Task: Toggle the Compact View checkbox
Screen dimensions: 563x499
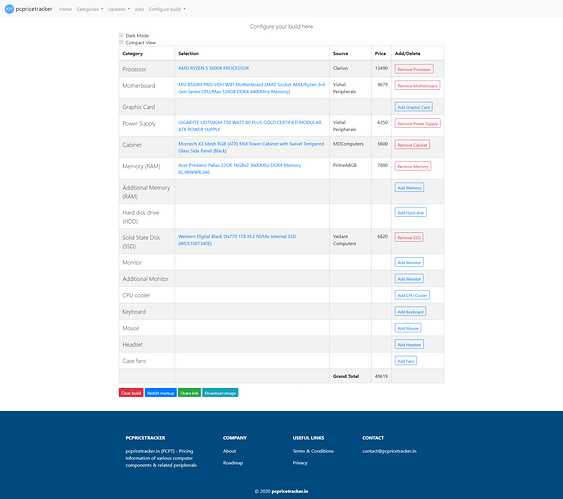Action: click(x=121, y=42)
